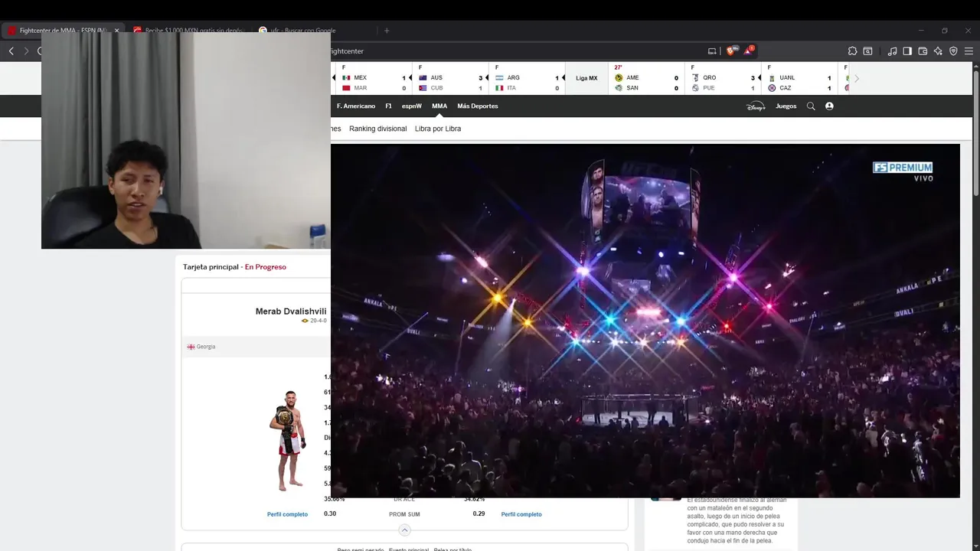
Task: Click the Argentina flag in the scoreboard
Action: coord(499,78)
